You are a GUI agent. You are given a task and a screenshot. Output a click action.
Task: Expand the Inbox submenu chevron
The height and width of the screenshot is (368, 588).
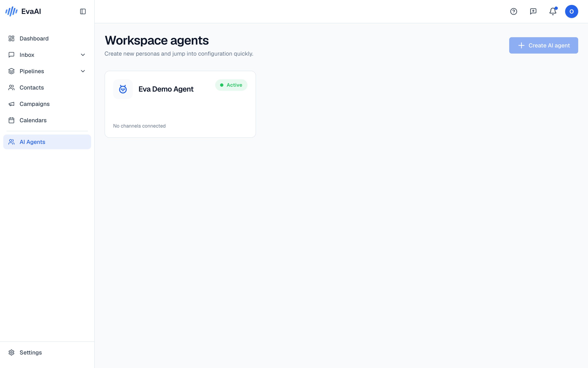(x=83, y=55)
